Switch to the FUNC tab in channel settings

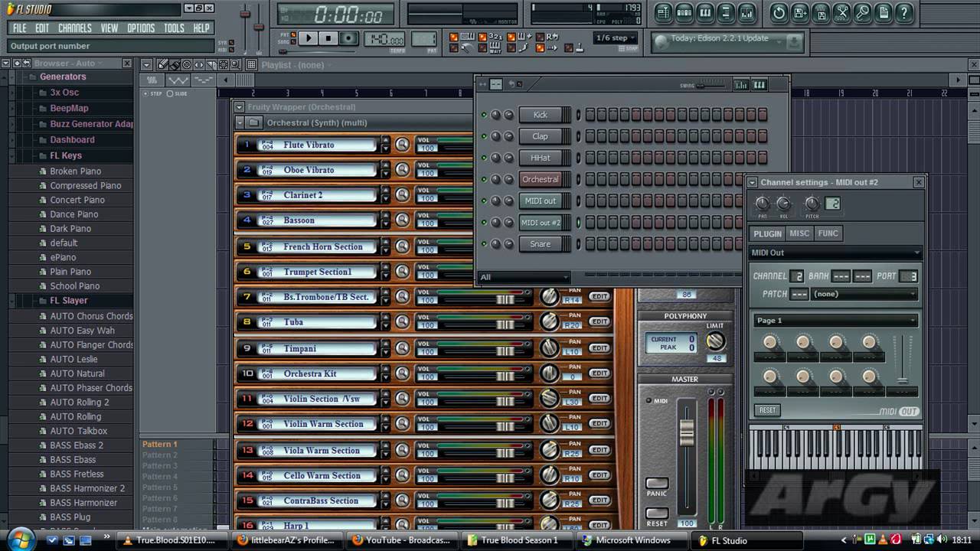(828, 233)
